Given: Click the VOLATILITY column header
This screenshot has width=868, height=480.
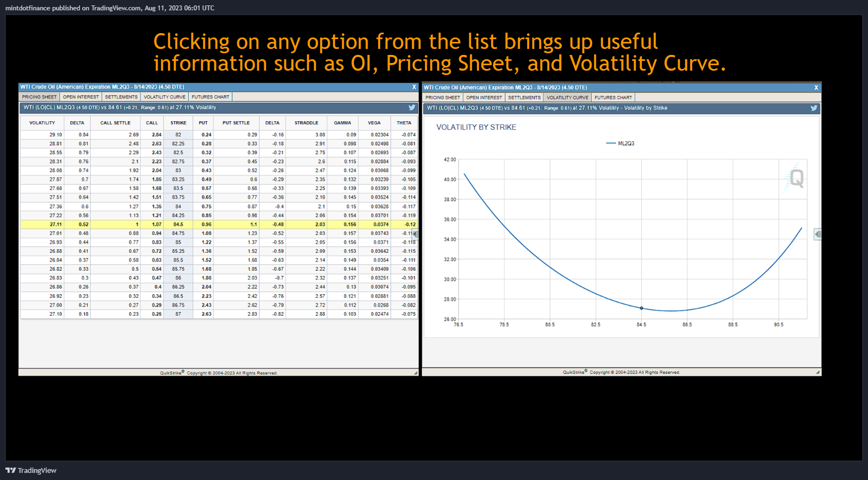Looking at the screenshot, I should pos(42,123).
